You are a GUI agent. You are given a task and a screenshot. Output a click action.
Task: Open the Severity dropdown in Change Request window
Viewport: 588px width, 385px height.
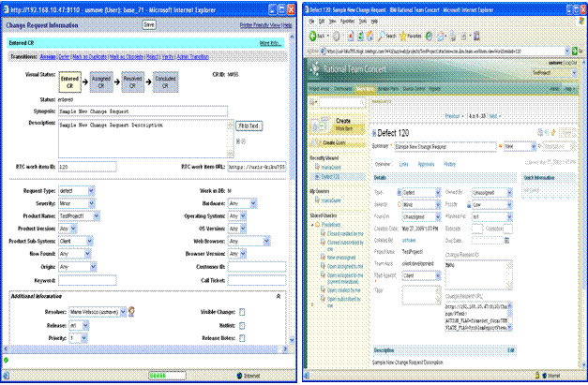77,203
